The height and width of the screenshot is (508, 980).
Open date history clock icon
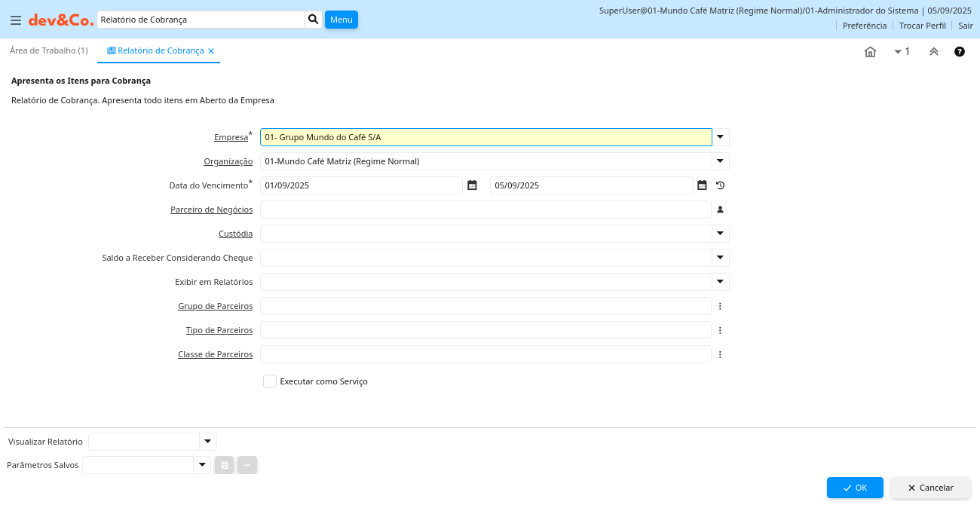(x=720, y=185)
